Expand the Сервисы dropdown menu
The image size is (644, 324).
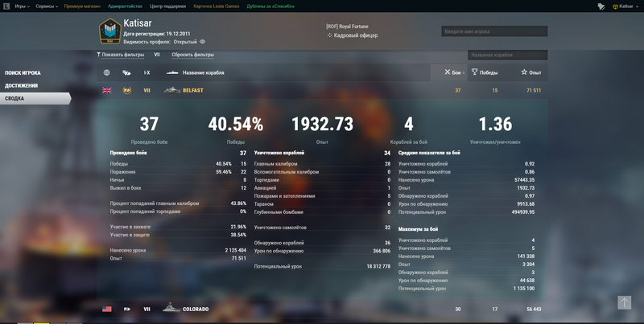pyautogui.click(x=47, y=6)
